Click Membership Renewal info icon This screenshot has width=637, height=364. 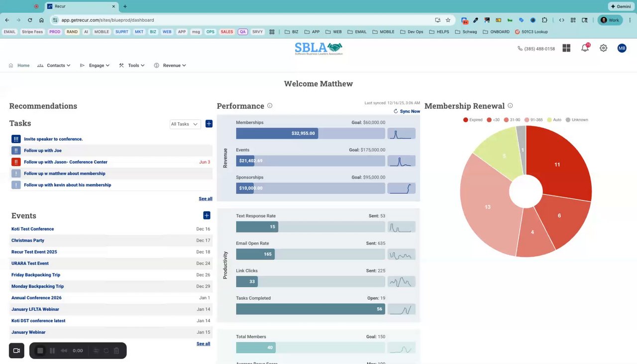[510, 106]
